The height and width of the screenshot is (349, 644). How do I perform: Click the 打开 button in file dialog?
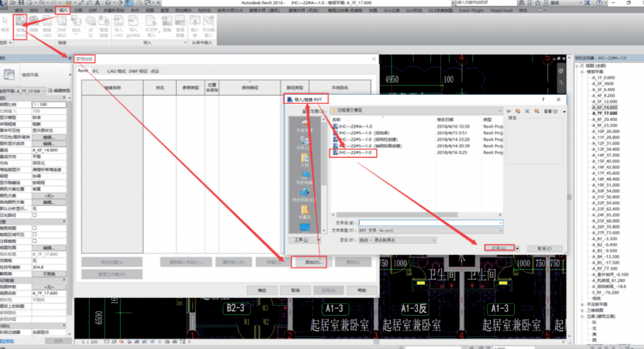tap(499, 249)
